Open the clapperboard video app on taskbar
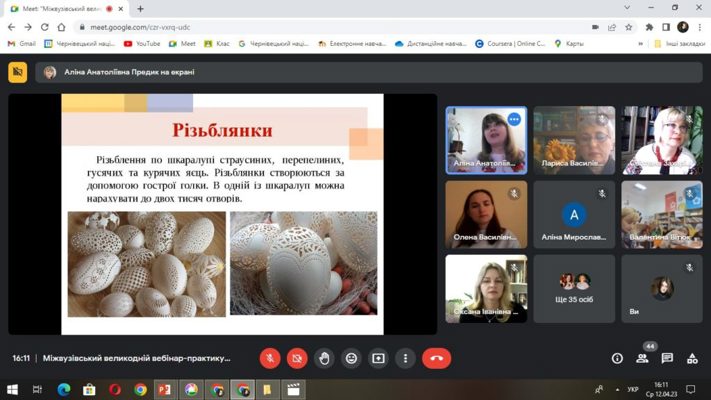The image size is (711, 400). point(293,390)
